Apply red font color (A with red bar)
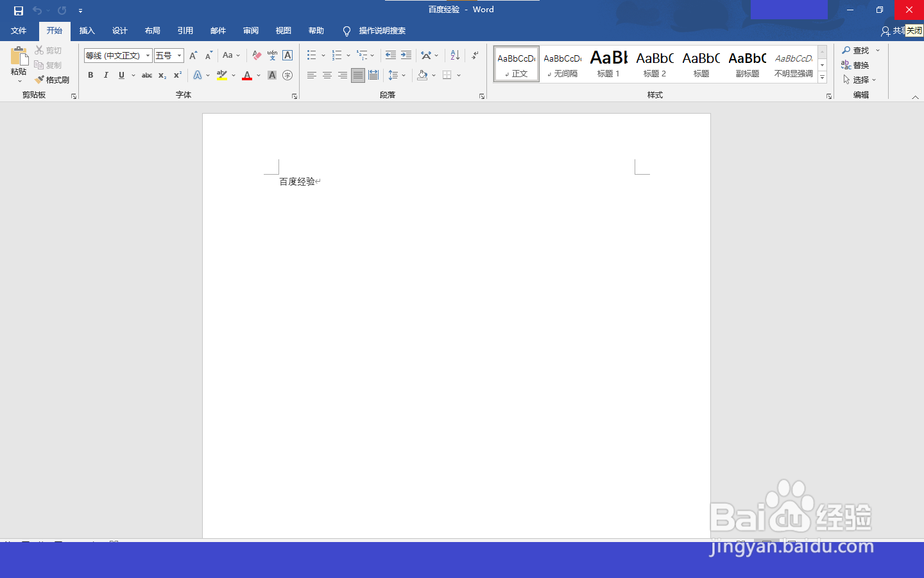Viewport: 924px width, 578px height. point(247,75)
